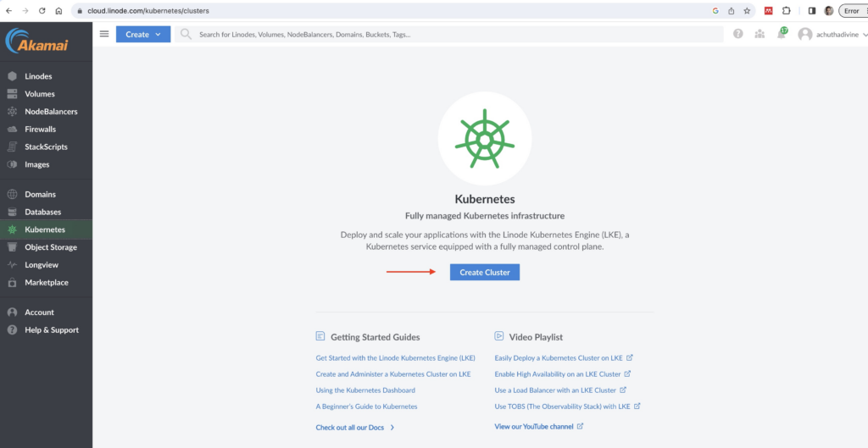Open the Create dropdown button
Viewport: 868px width, 448px height.
[142, 34]
